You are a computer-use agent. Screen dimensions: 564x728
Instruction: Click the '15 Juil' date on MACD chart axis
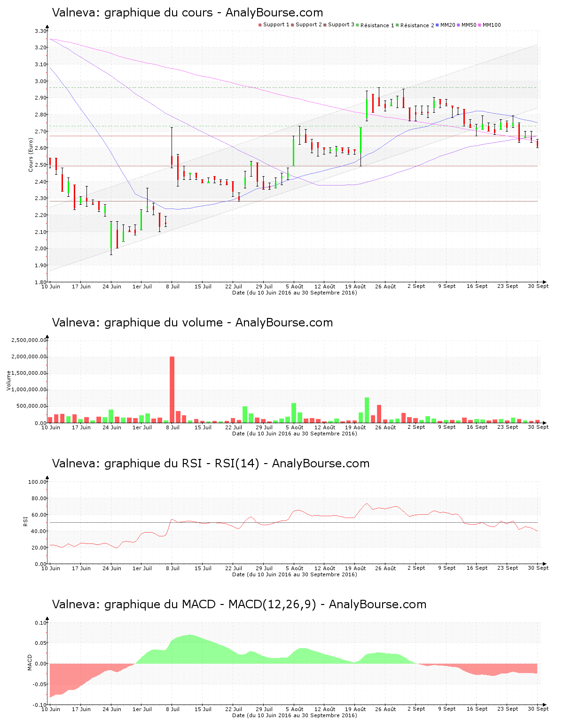(203, 709)
